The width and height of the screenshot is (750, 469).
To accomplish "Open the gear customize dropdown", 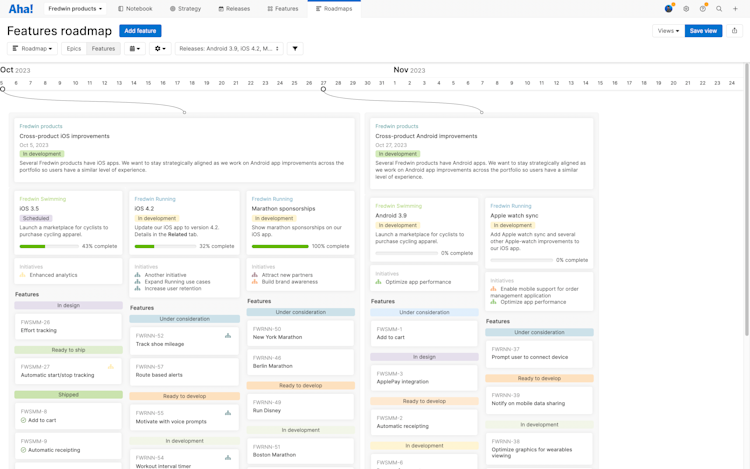I will 160,48.
